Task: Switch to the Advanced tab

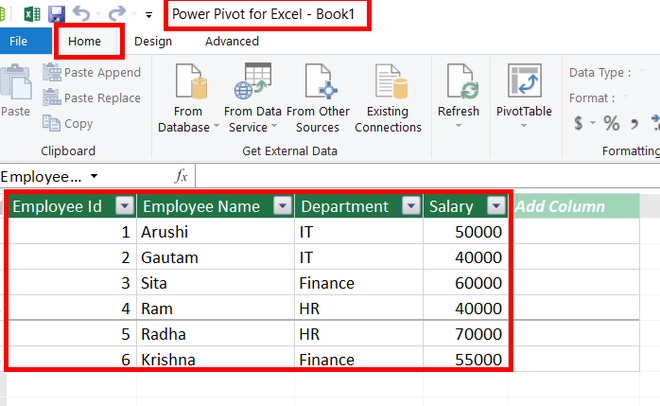Action: pyautogui.click(x=231, y=41)
